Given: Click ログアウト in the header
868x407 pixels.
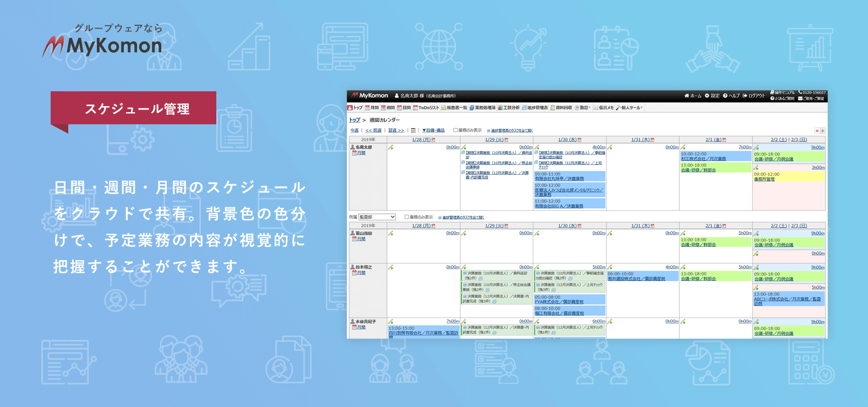Looking at the screenshot, I should (754, 96).
